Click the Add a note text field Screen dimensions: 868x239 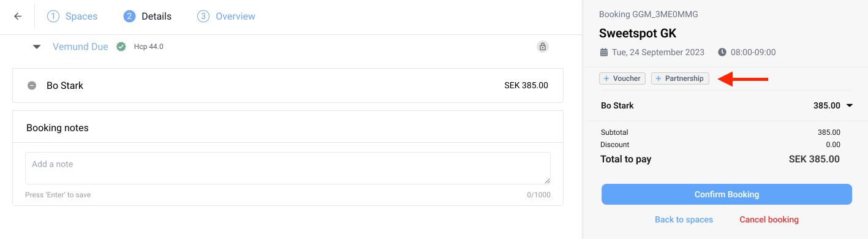point(288,169)
